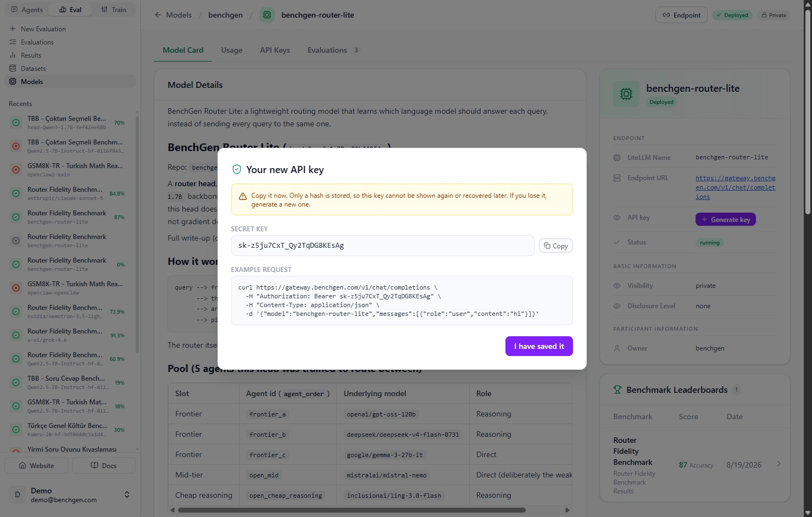Click the Models chip icon in sidebar
The image size is (812, 517).
[13, 81]
